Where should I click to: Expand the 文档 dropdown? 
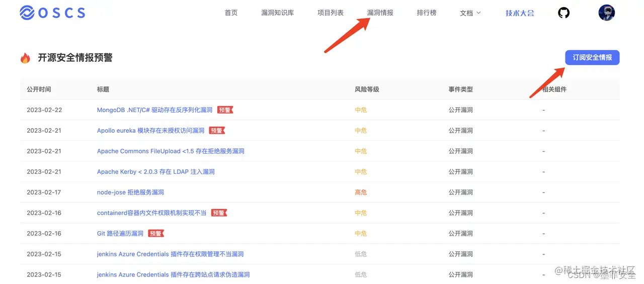pos(470,13)
